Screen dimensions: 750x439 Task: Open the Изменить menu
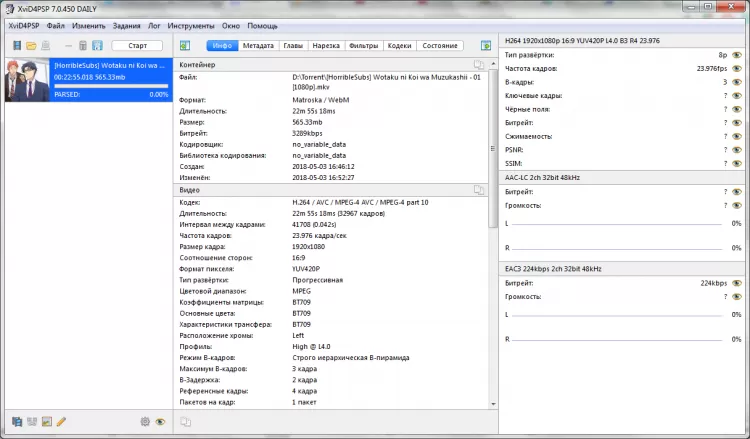88,26
